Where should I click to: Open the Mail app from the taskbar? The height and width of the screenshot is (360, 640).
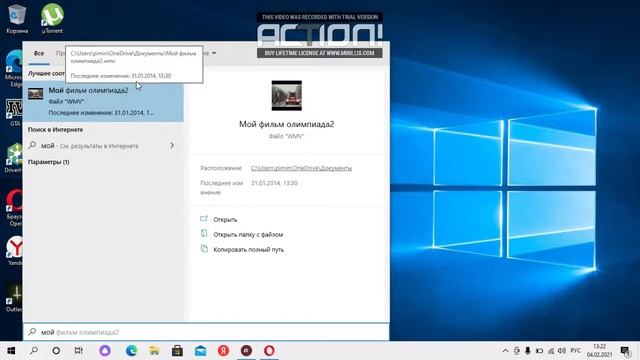[200, 351]
